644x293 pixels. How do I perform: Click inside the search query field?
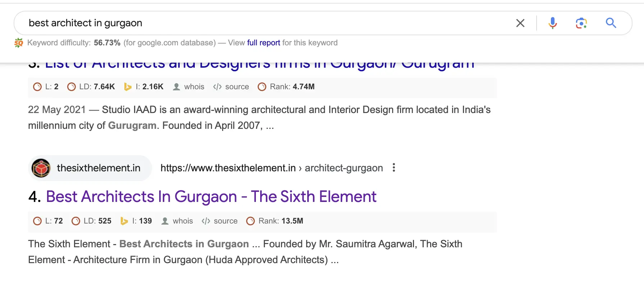pyautogui.click(x=252, y=23)
